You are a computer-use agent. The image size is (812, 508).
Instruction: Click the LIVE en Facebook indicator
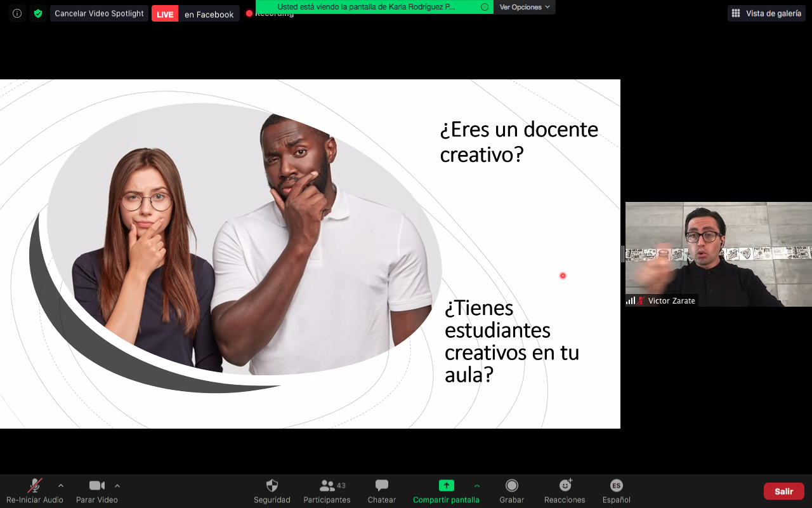(195, 14)
